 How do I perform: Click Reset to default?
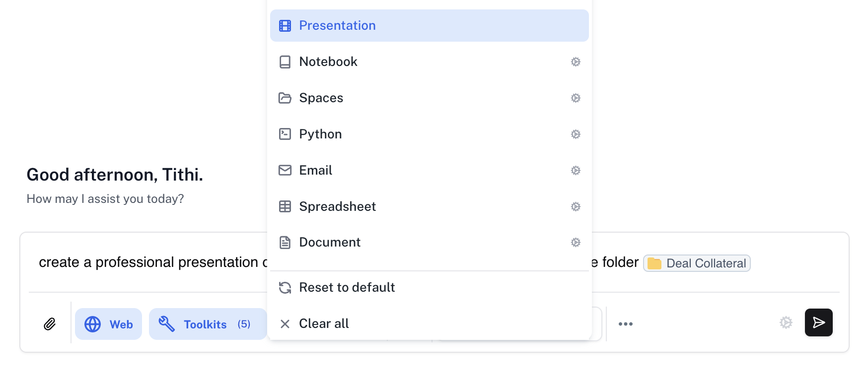coord(347,288)
